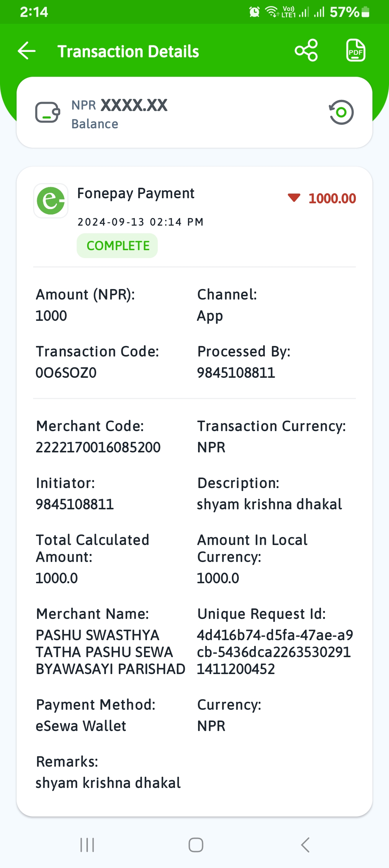Select the transaction code 0O6SOZ0
This screenshot has height=868, width=389.
point(66,373)
